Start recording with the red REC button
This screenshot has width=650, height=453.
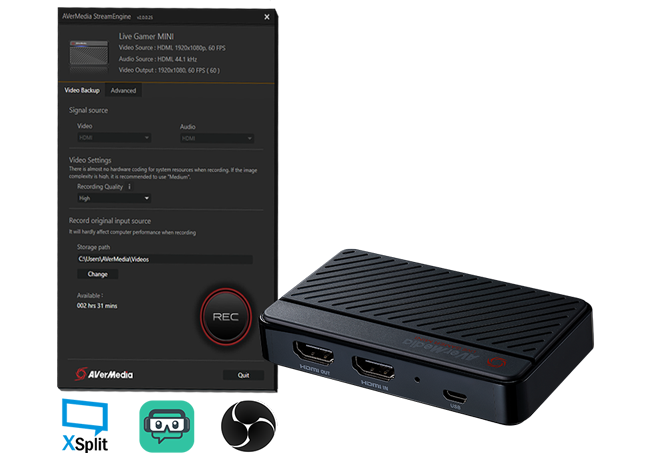[x=226, y=317]
